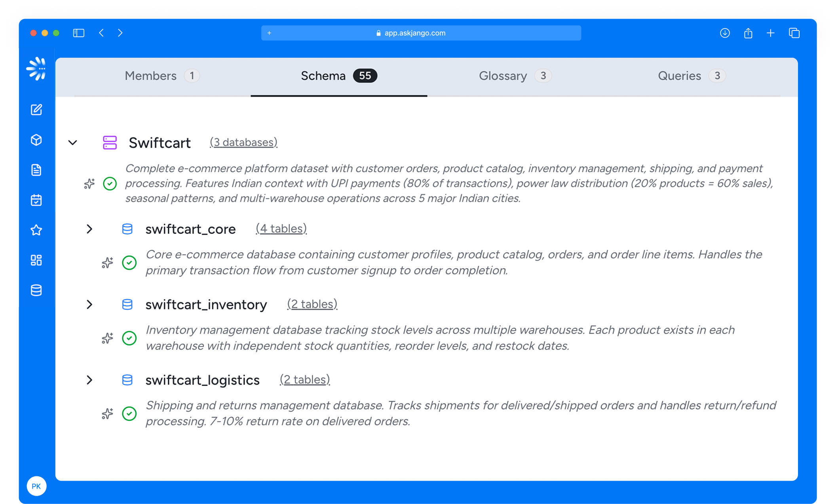This screenshot has height=504, width=836.
Task: Click the swiftcart_inventory database icon
Action: (127, 305)
